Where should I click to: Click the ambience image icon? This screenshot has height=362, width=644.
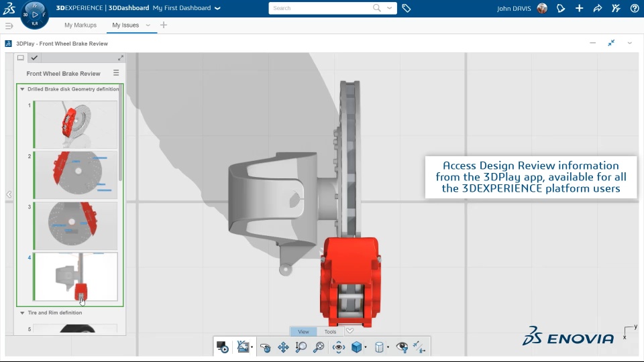pos(243,347)
